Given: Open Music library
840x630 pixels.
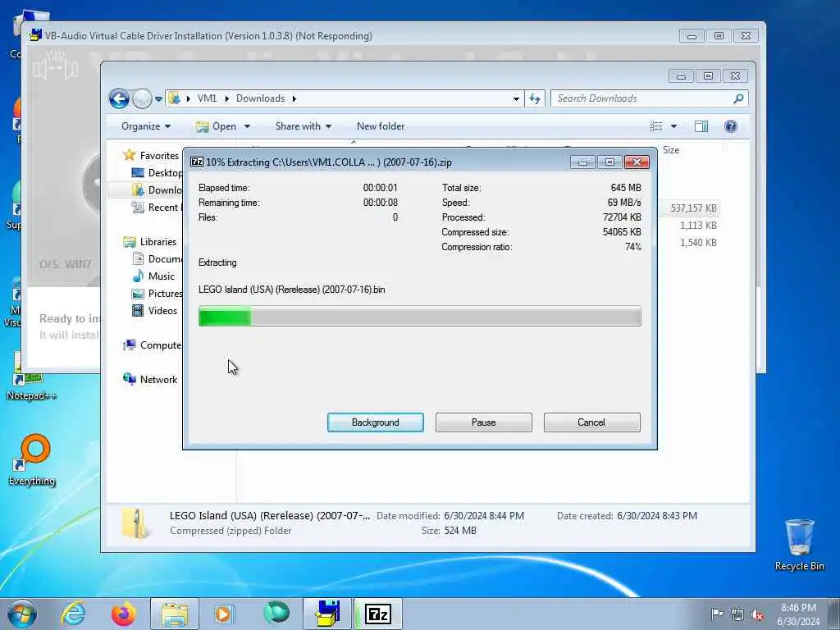Looking at the screenshot, I should pos(154,276).
